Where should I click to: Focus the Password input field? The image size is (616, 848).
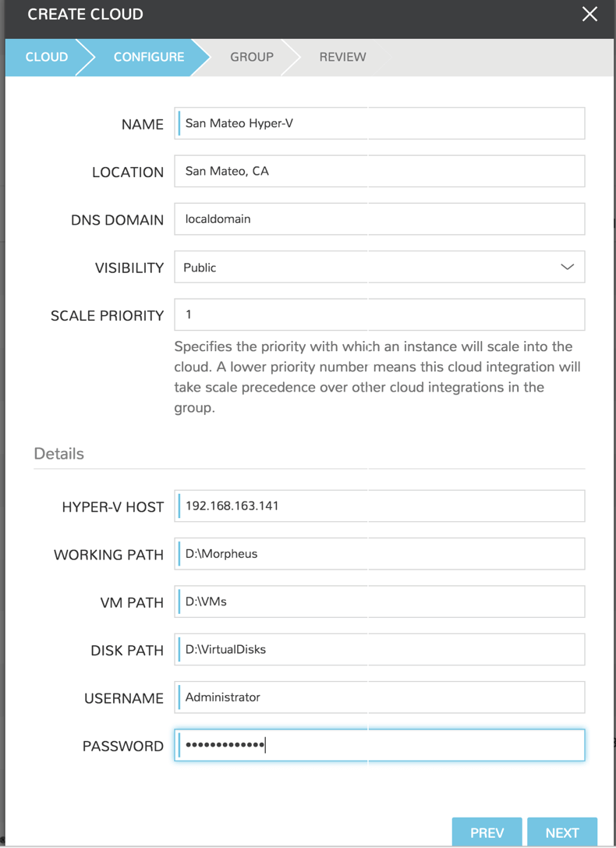(x=379, y=745)
